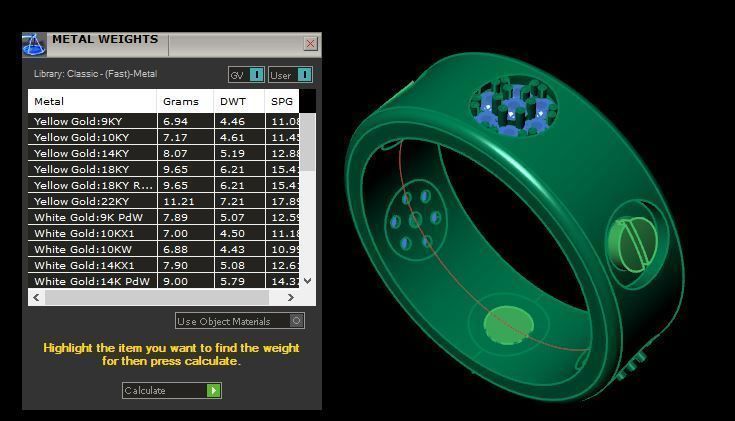Click the 6.88 grams value
Viewport: 735px width, 421px height.
tap(175, 249)
